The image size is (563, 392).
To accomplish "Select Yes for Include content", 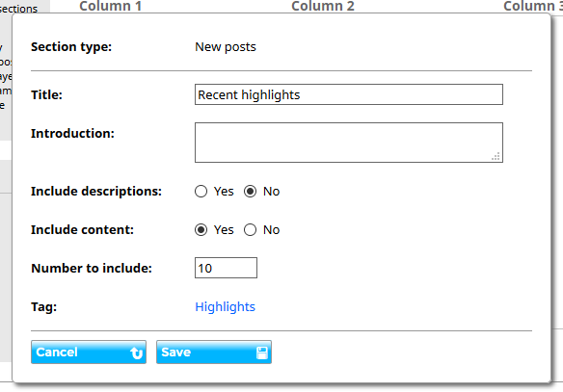I will pyautogui.click(x=201, y=229).
